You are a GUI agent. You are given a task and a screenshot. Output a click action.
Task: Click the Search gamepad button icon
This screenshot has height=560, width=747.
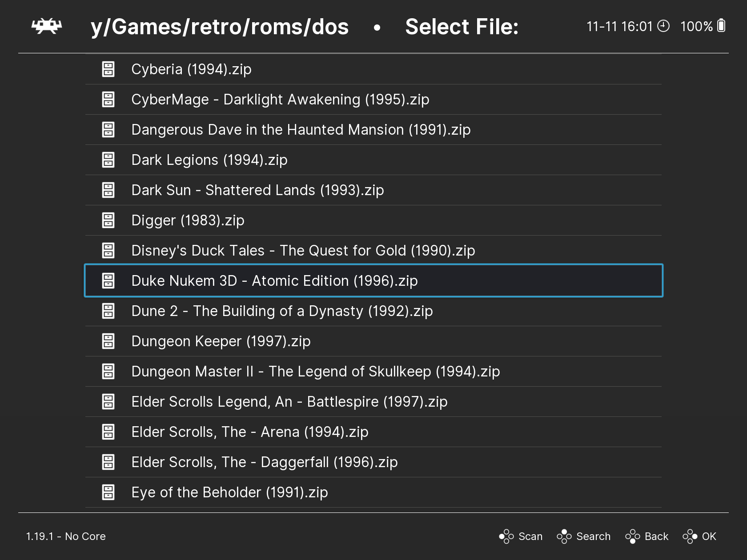point(564,536)
